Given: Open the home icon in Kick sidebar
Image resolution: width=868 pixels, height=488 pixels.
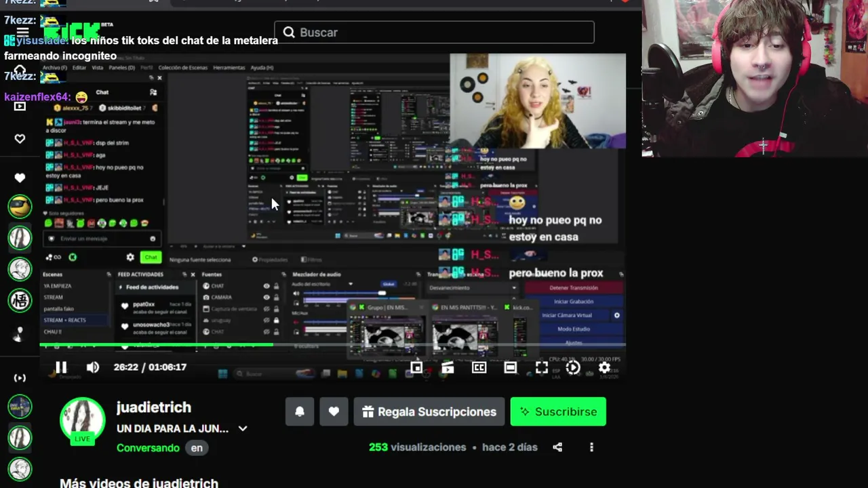Looking at the screenshot, I should tap(20, 70).
